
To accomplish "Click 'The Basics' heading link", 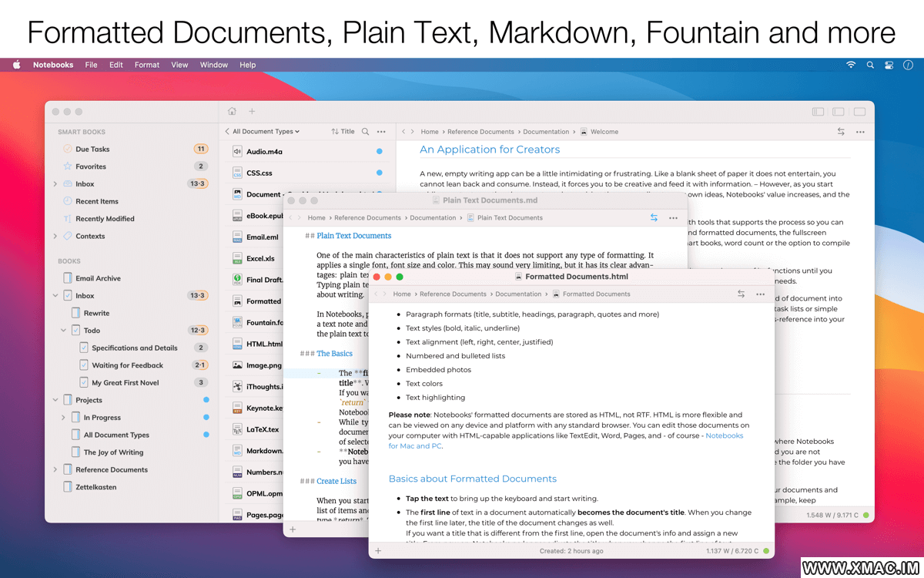I will (334, 353).
